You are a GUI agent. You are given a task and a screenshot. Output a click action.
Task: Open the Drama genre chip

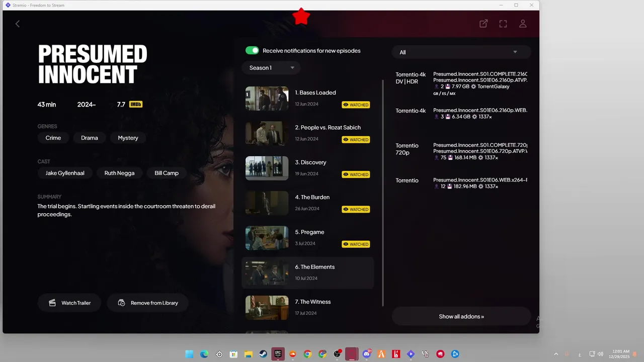(x=90, y=138)
